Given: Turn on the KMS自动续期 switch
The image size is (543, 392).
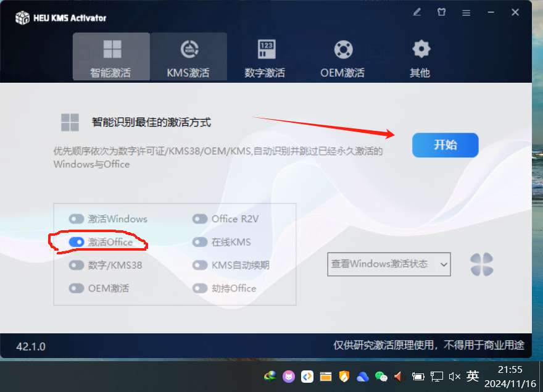Looking at the screenshot, I should (200, 265).
